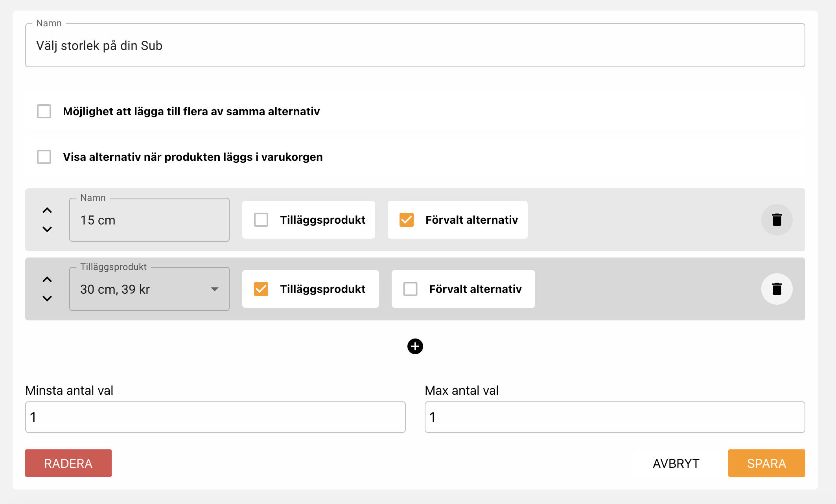Click RADERA button
The image size is (836, 504).
pyautogui.click(x=68, y=463)
